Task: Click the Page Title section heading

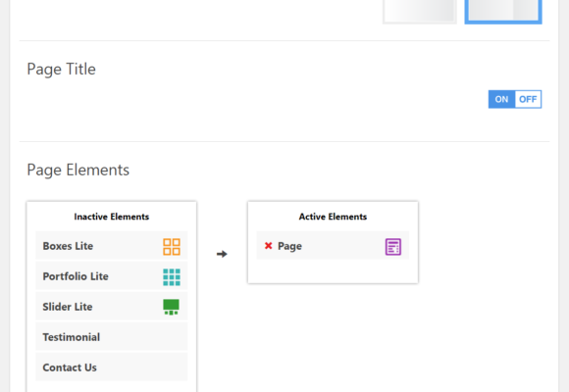Action: pyautogui.click(x=62, y=70)
